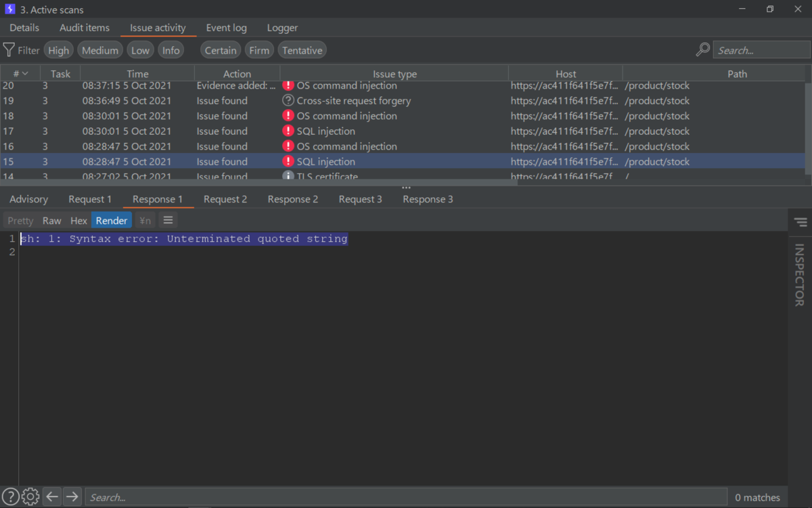Click the red severity icon on selected row 15
The width and height of the screenshot is (812, 508).
click(x=288, y=161)
